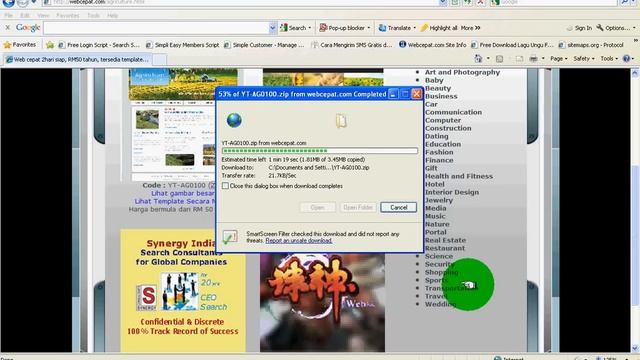This screenshot has width=640, height=360.
Task: Click Lihat gambar besar link
Action: [x=183, y=193]
